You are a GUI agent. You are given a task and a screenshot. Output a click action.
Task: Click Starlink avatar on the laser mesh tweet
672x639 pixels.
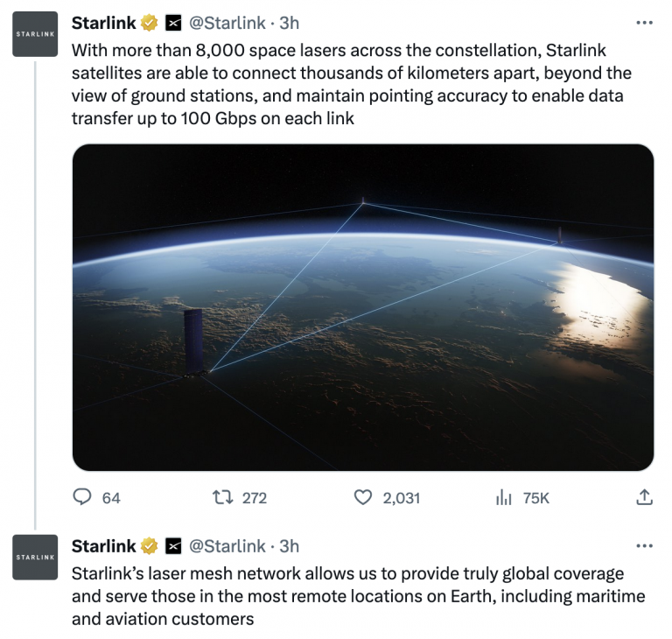(x=35, y=557)
